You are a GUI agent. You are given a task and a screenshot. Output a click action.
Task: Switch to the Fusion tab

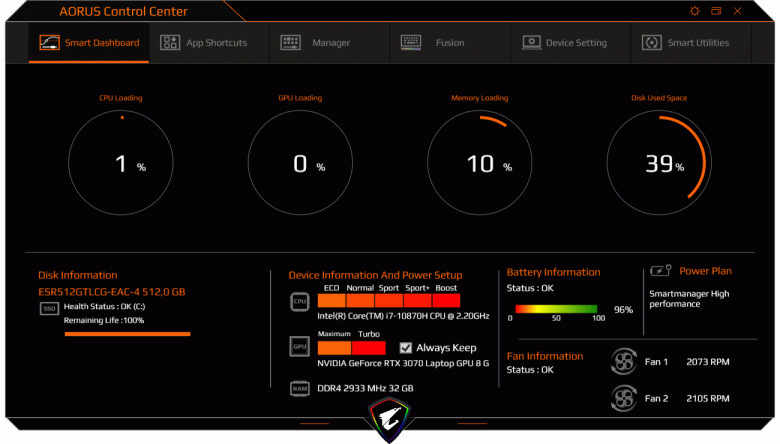point(450,43)
